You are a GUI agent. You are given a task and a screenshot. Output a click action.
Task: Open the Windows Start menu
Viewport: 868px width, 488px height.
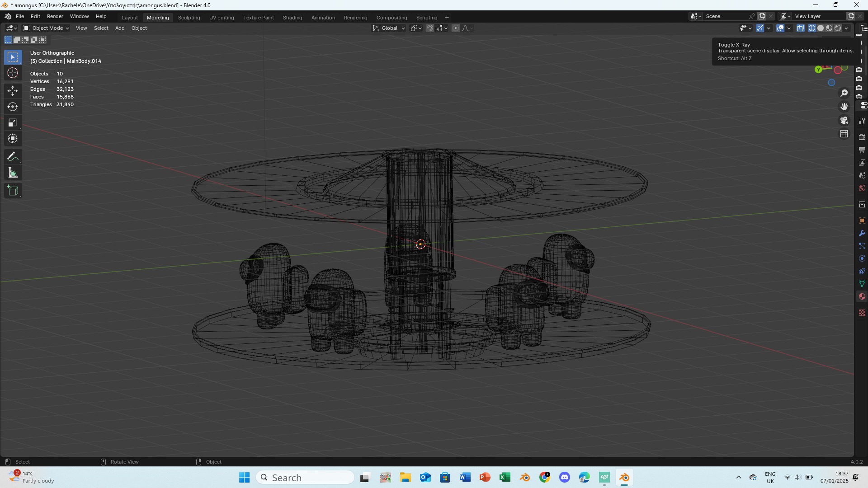pos(244,478)
